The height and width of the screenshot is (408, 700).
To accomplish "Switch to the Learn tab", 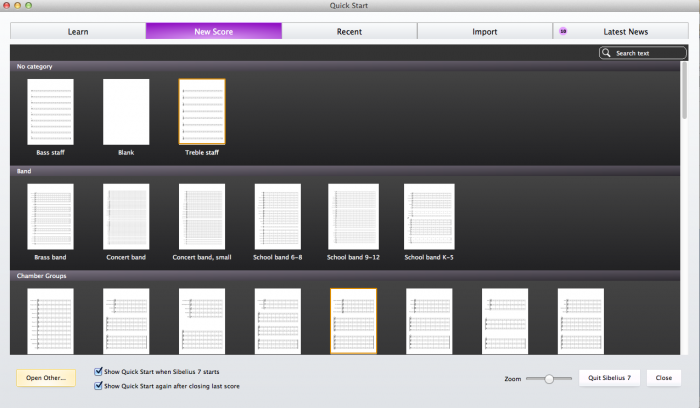I will point(78,31).
